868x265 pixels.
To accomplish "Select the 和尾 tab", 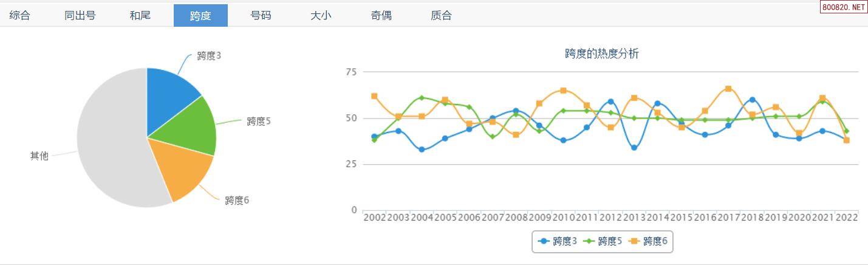I will point(140,15).
